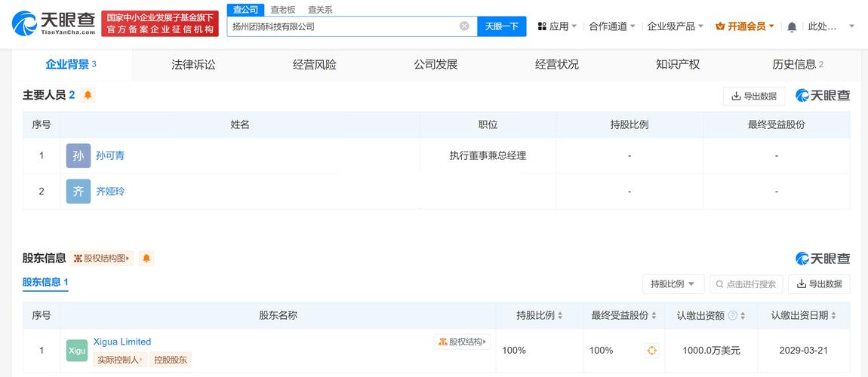The image size is (868, 377).
Task: Click the 齐 avatar for 齐娅玲
Action: coord(78,192)
